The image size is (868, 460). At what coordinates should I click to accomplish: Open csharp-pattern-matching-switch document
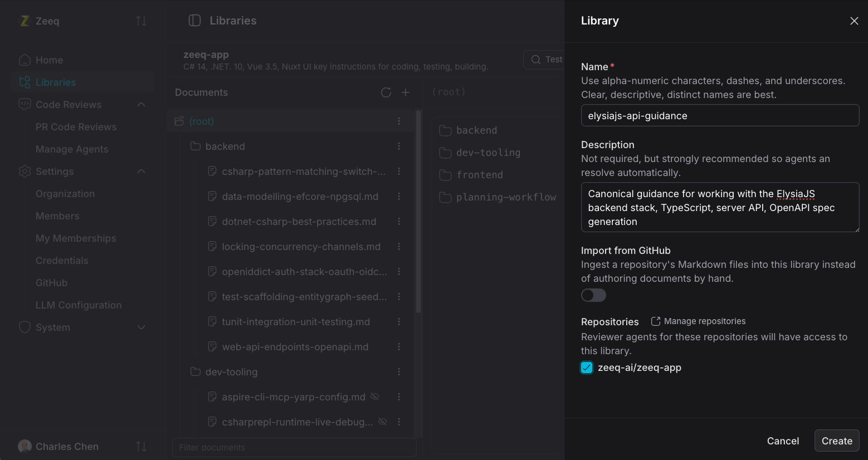point(304,172)
